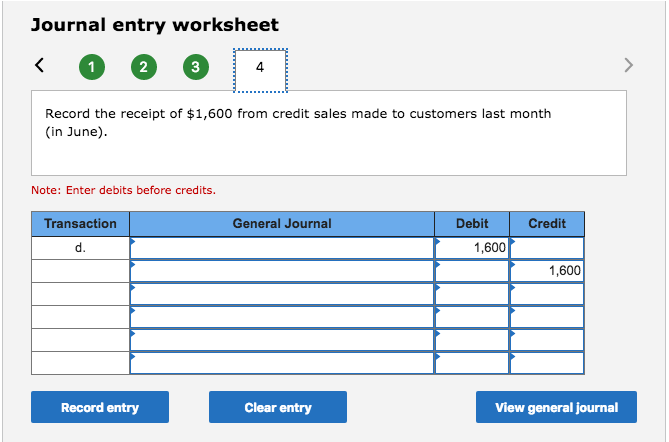Click debit cell in fifth row
The height and width of the screenshot is (442, 669).
coord(472,340)
